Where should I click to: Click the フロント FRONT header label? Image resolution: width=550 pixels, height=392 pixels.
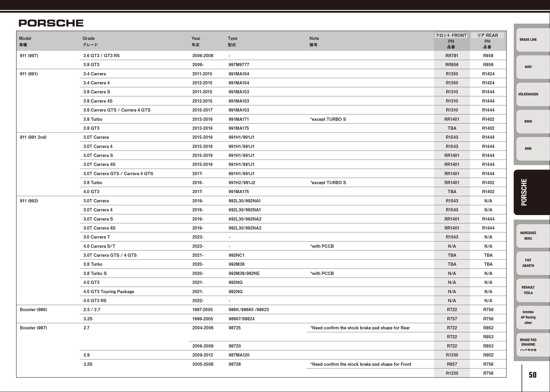tap(451, 35)
